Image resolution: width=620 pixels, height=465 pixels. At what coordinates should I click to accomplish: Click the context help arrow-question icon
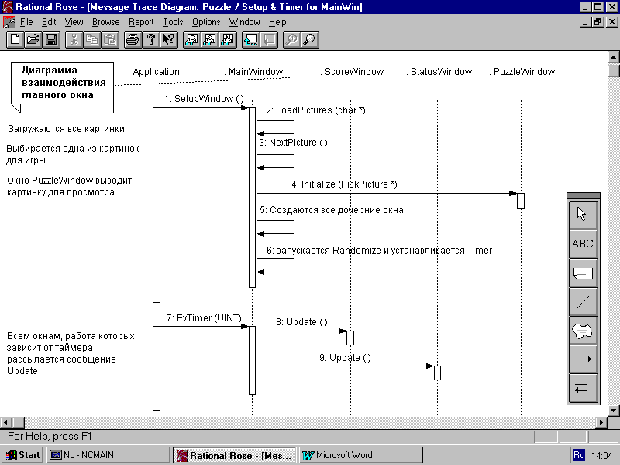click(x=169, y=40)
